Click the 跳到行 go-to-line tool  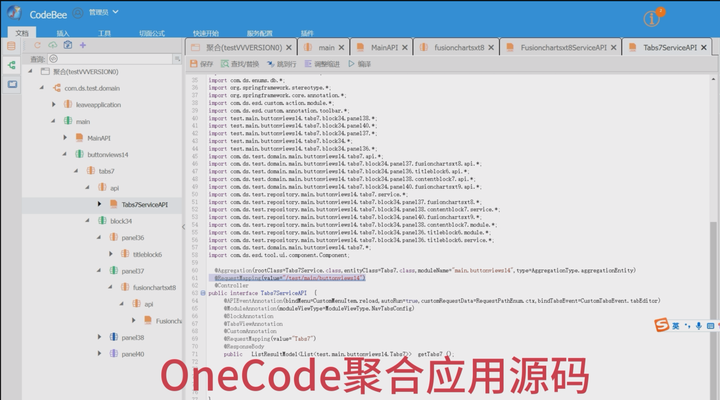point(281,64)
